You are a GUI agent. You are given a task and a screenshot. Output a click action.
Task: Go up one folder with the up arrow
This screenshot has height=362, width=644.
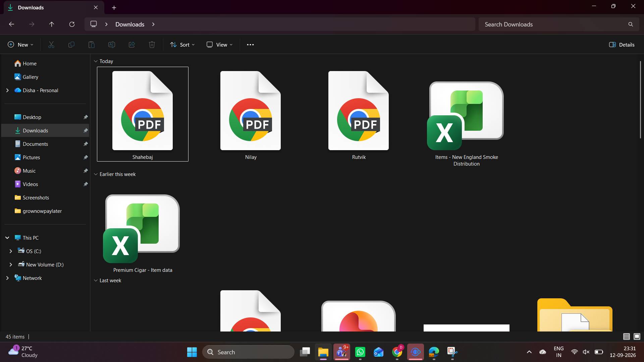pyautogui.click(x=52, y=24)
